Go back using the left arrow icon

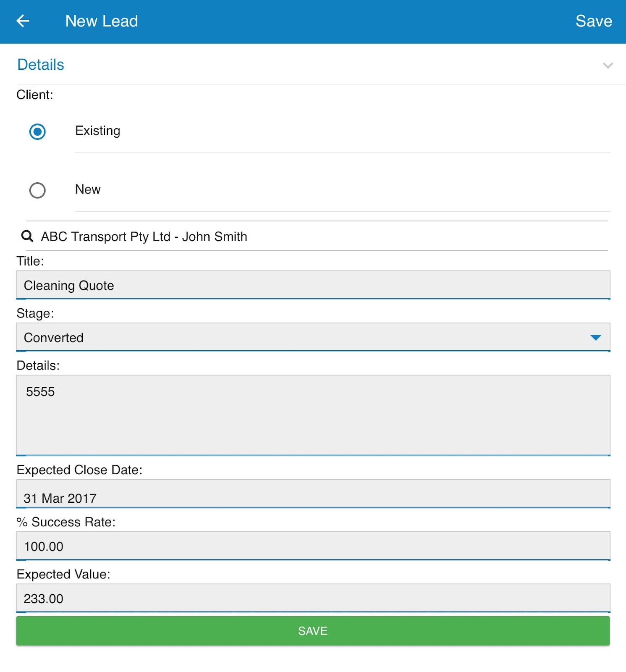click(23, 21)
